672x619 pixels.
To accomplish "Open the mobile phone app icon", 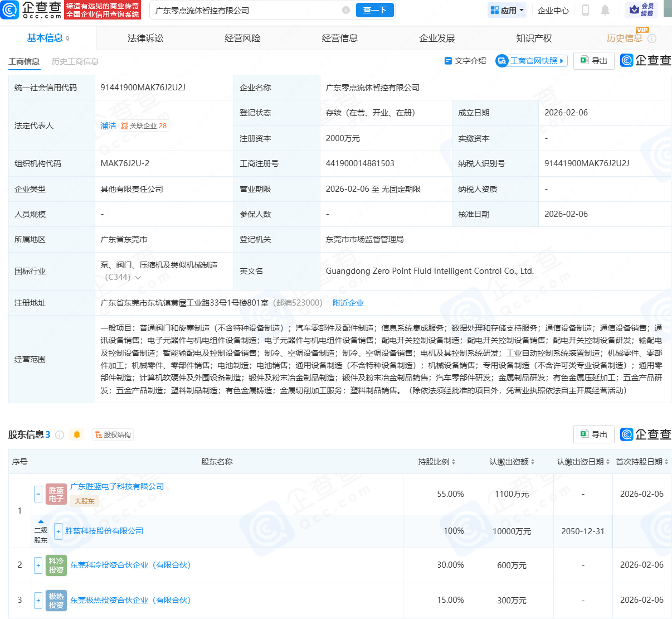I will [586, 10].
